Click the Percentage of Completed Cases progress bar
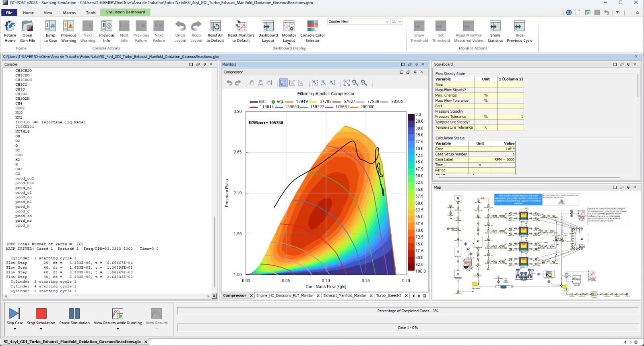The image size is (644, 346). [407, 311]
